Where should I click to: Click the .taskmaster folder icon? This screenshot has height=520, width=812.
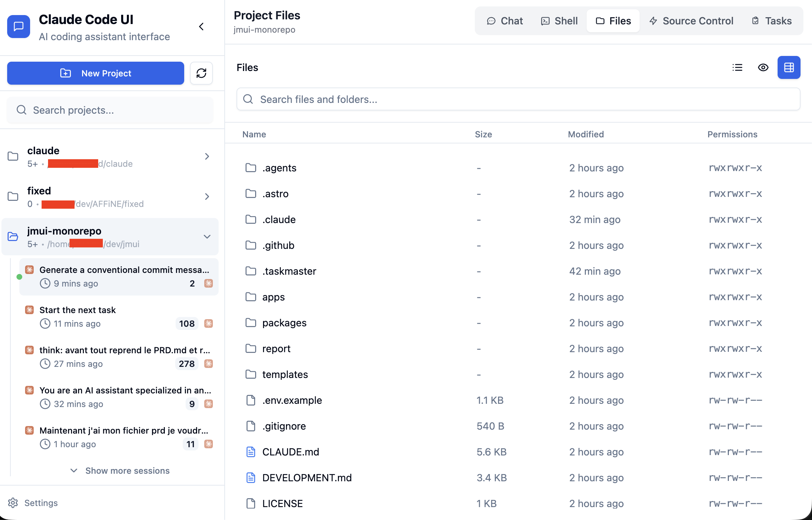tap(251, 271)
